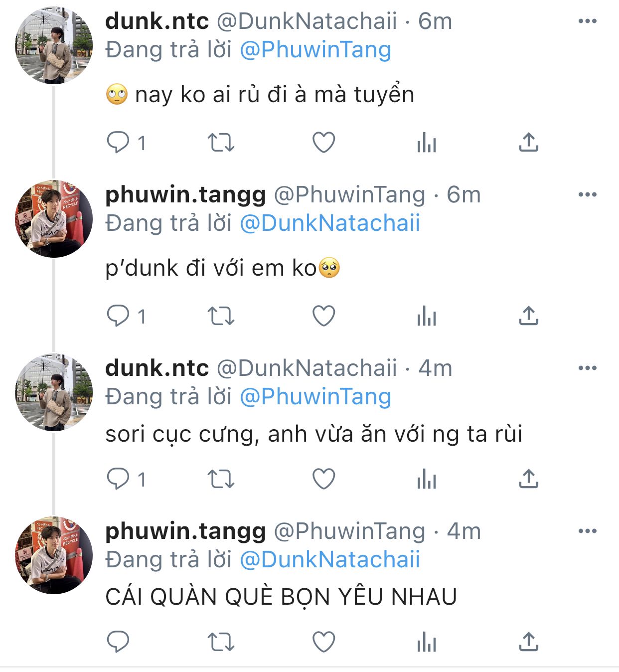The image size is (619, 672).
Task: Like the tweet "nay ko ai rủ đi"
Action: pyautogui.click(x=323, y=143)
